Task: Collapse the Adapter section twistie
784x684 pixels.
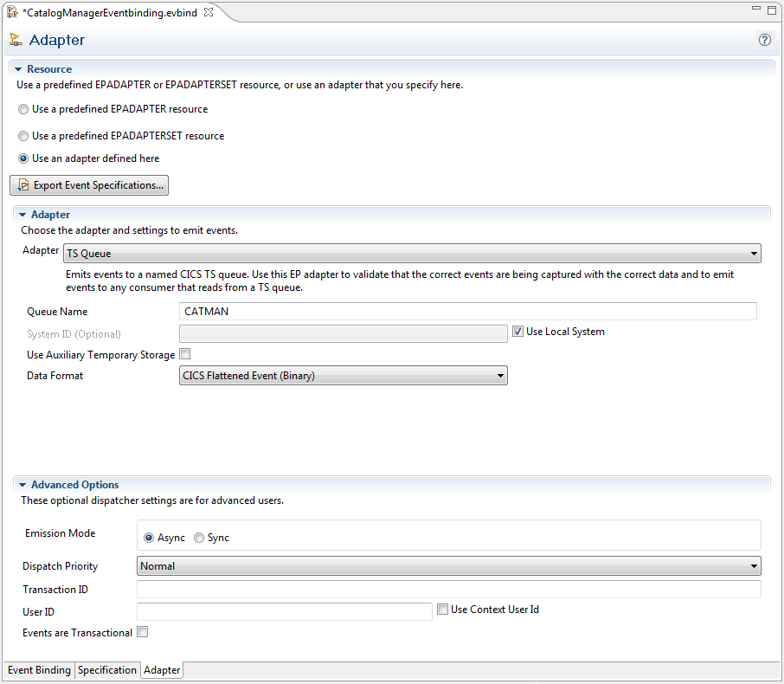Action: (22, 215)
